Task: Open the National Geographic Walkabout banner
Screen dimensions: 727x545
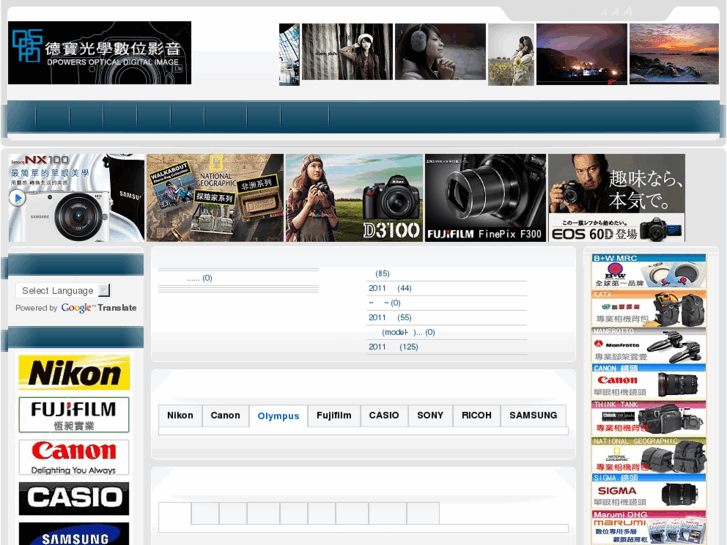Action: pos(215,198)
